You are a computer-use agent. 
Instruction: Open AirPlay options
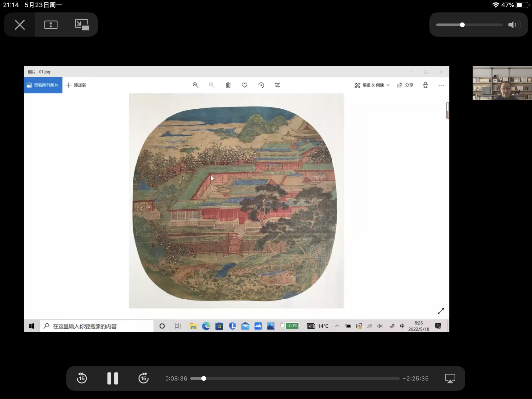[x=450, y=378]
